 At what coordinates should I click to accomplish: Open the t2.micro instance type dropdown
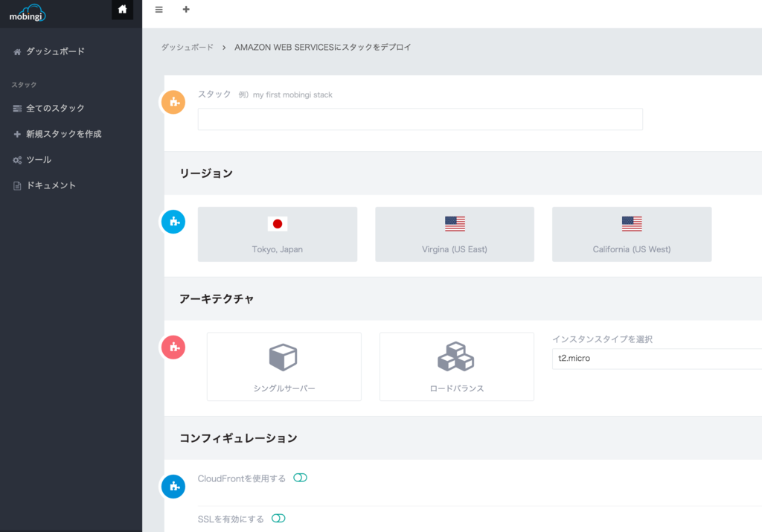coord(656,359)
